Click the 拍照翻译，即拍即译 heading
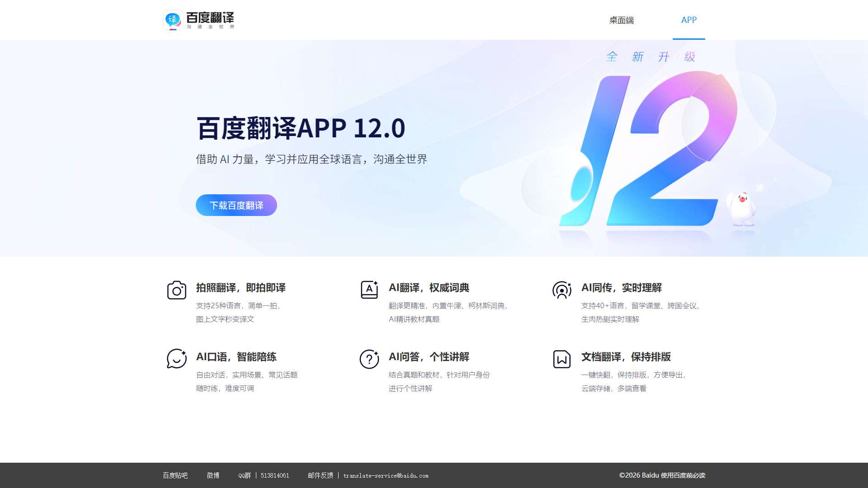 (x=241, y=288)
